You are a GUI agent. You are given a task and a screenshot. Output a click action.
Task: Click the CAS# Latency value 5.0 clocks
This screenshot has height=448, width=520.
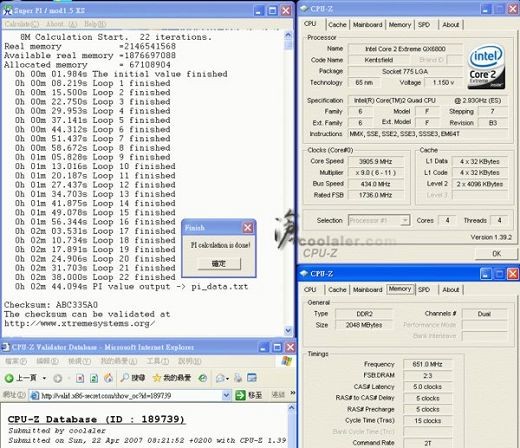point(427,387)
